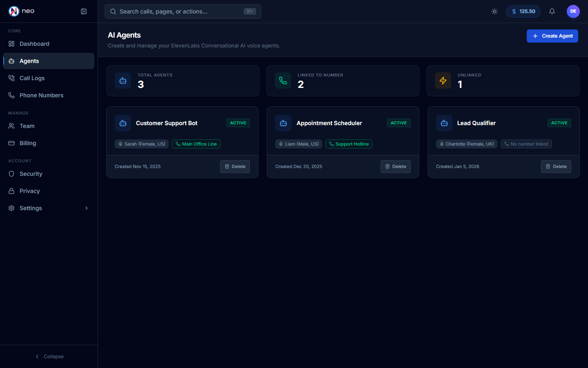Delete the Appointment Scheduler agent
This screenshot has height=368, width=588.
click(396, 166)
